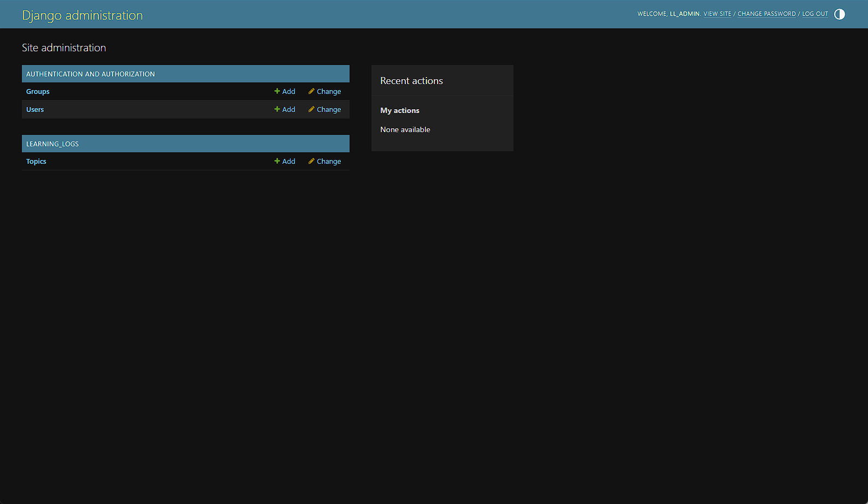Open the Users model link
Viewport: 868px width, 504px height.
click(35, 109)
